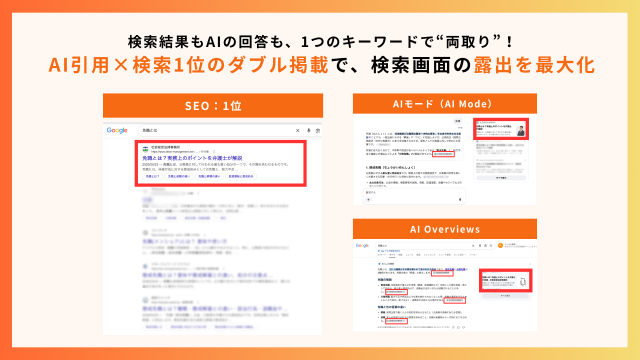Open the three-dot menu beside the first result URL
The image size is (640, 360).
(213, 151)
